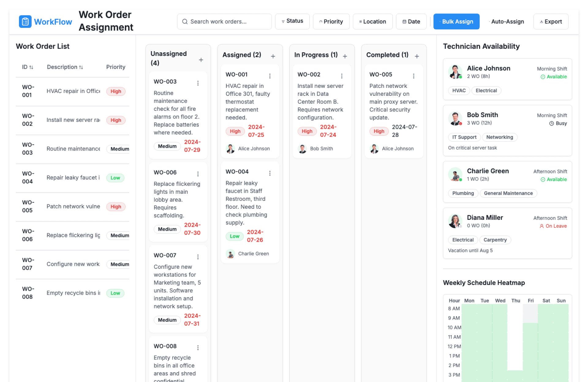
Task: Click the Auto-Assign button
Action: 507,21
